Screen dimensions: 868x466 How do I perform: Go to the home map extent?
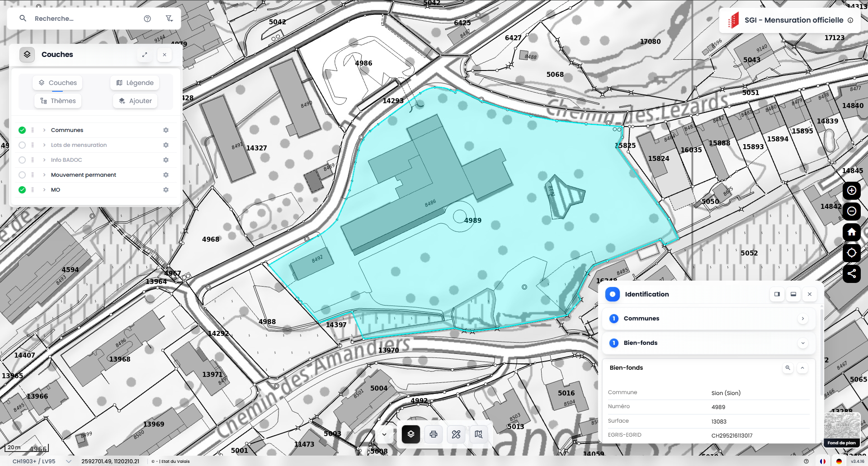click(x=851, y=232)
